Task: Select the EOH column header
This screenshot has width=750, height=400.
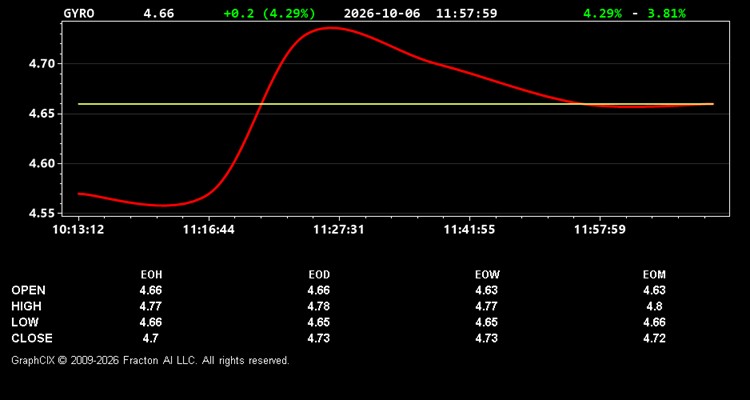Action: (x=151, y=275)
